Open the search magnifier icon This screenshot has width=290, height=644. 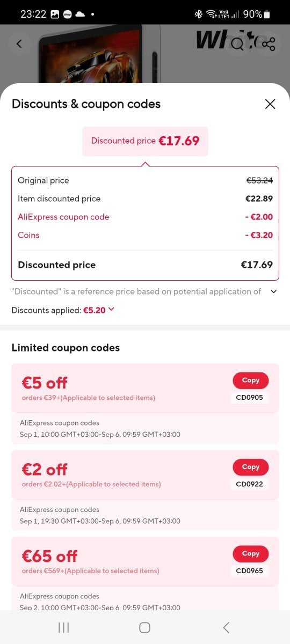[238, 44]
